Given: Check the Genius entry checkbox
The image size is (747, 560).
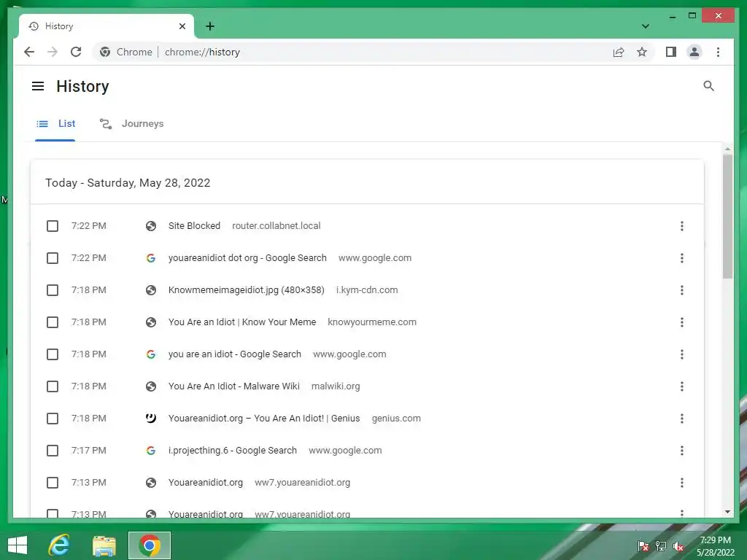Looking at the screenshot, I should coord(53,419).
